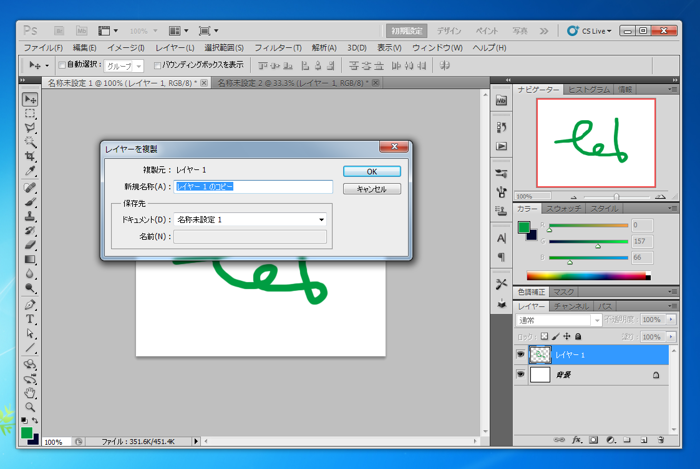
Task: Switch to the チャンネル tab
Action: click(x=571, y=306)
